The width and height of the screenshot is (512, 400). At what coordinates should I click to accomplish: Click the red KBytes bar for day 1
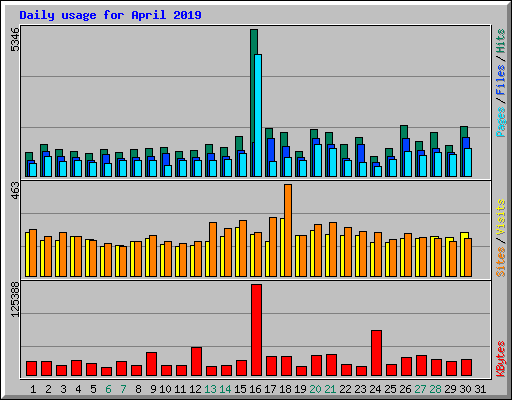[31, 369]
